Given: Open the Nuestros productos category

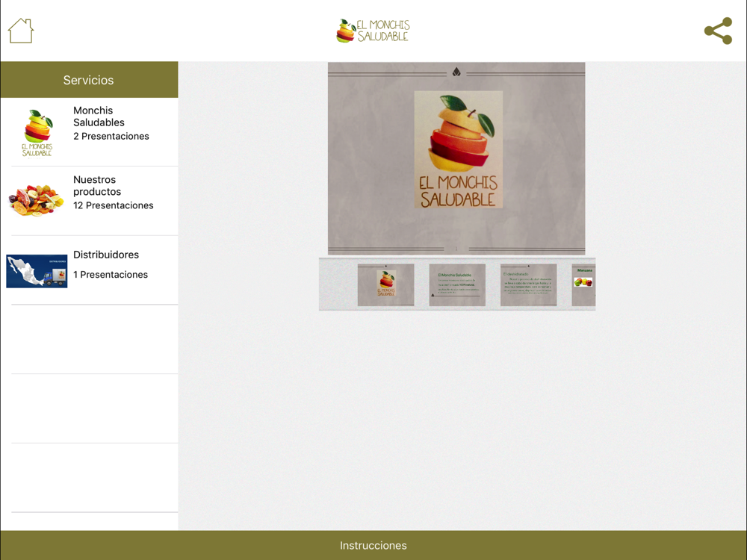Looking at the screenshot, I should [x=89, y=201].
